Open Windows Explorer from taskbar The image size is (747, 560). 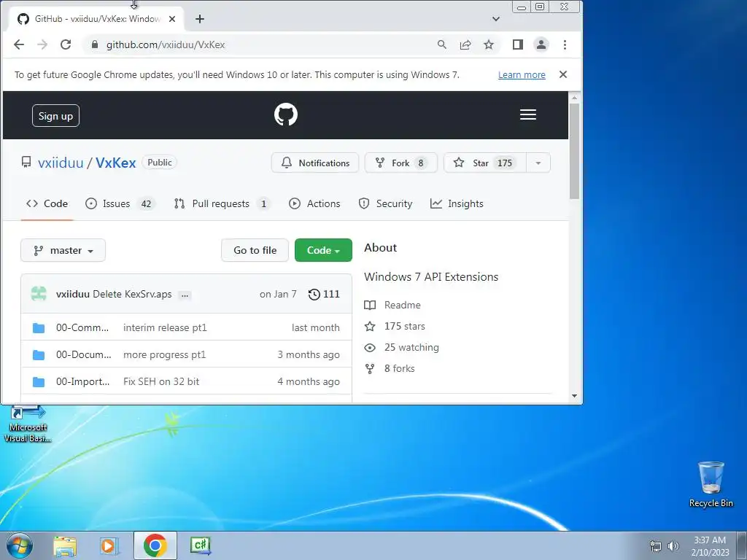click(65, 545)
